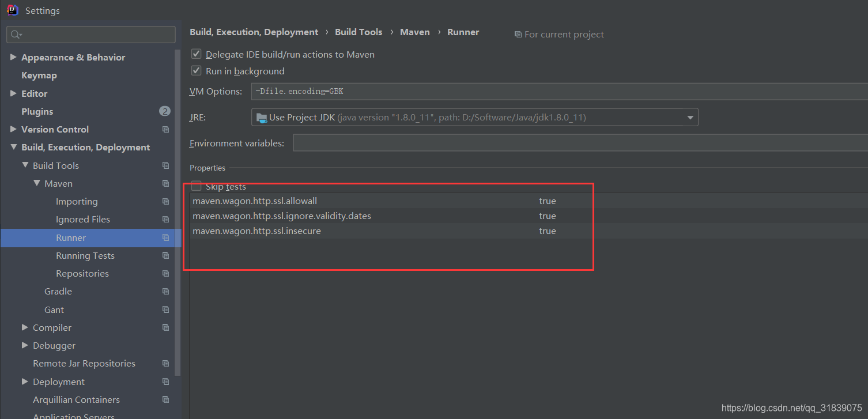Select Runner under Maven
868x419 pixels.
click(x=71, y=237)
